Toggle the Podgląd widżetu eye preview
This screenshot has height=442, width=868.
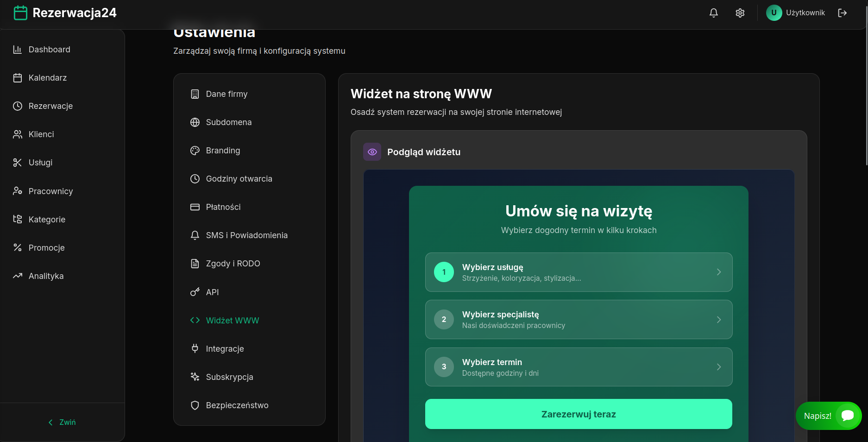pyautogui.click(x=372, y=152)
